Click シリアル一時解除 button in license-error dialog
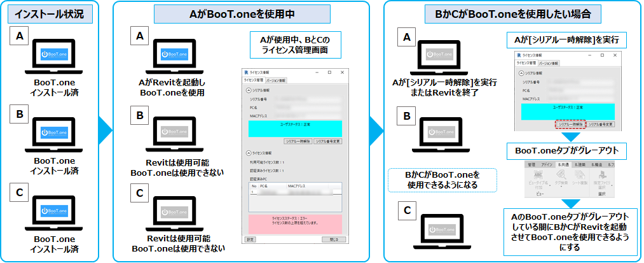644x263 pixels. point(298,141)
